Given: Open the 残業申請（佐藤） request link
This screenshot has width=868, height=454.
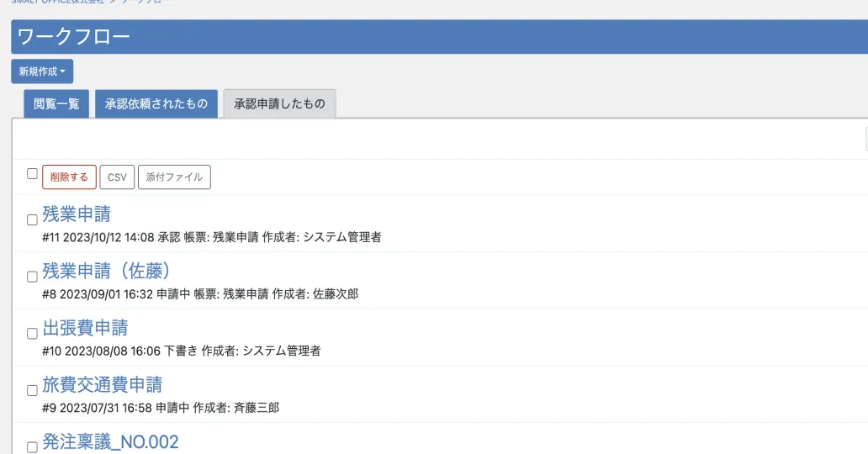Looking at the screenshot, I should coord(107,271).
